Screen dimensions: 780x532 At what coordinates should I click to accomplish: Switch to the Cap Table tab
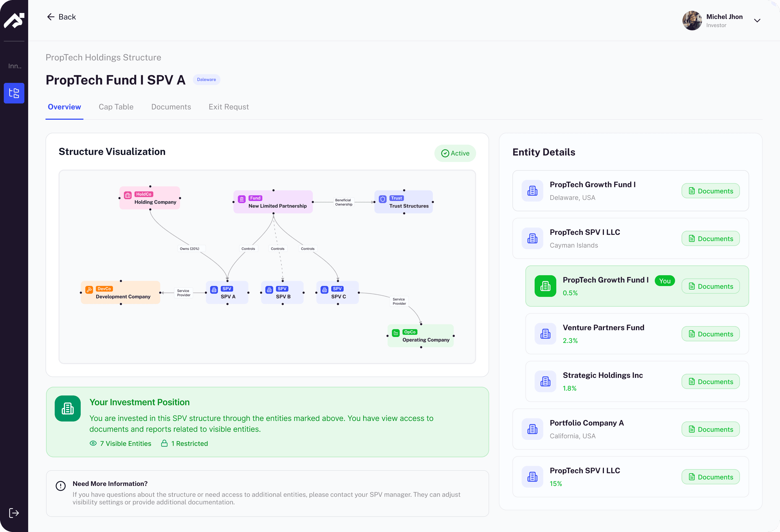pos(116,107)
